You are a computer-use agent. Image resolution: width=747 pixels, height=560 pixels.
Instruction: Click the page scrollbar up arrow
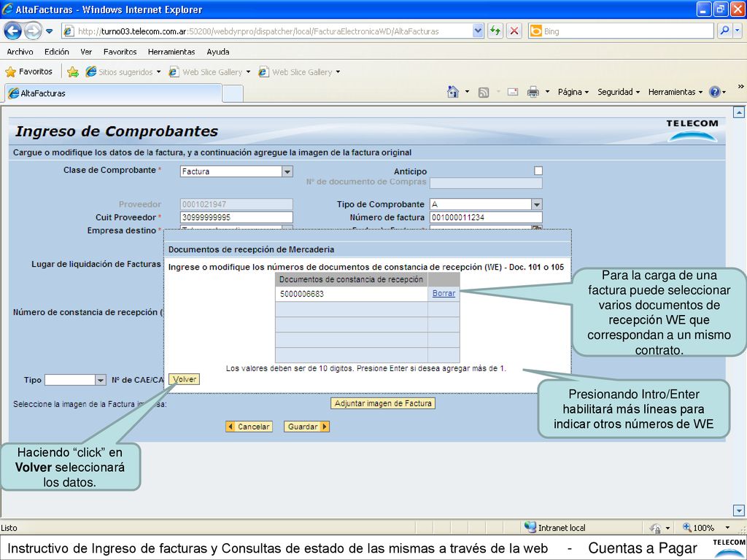click(738, 113)
